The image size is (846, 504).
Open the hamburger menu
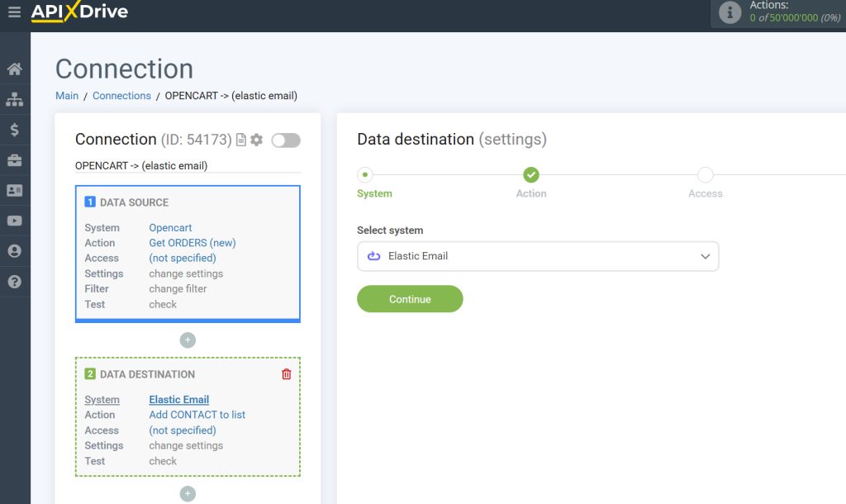[15, 12]
